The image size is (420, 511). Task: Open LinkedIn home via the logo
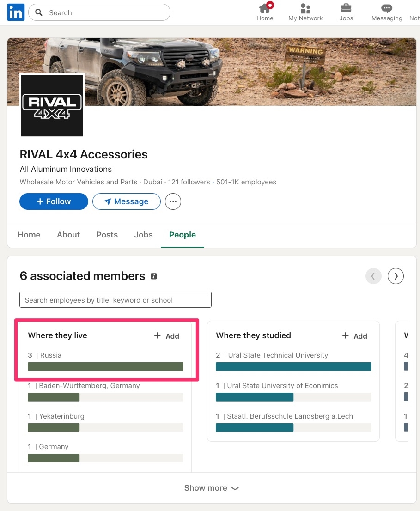(16, 12)
